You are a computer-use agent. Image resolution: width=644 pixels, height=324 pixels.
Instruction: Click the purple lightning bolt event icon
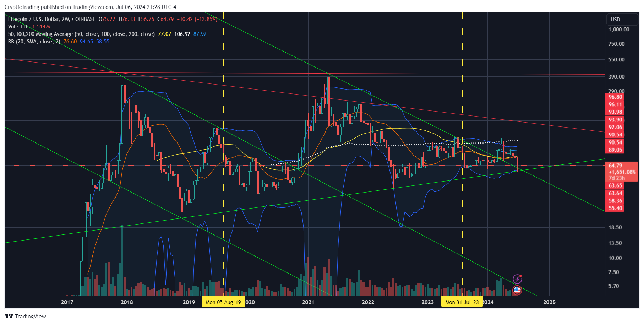[x=518, y=279]
